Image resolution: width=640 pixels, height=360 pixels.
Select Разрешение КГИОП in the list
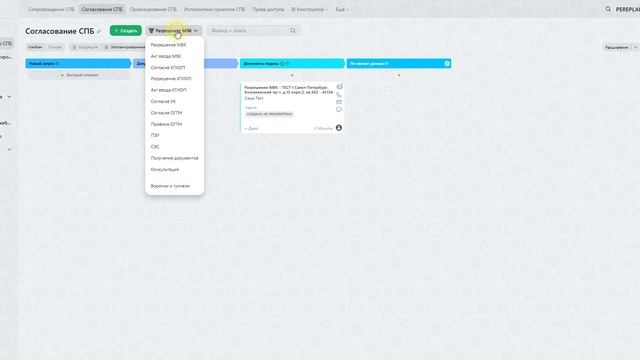coord(171,79)
